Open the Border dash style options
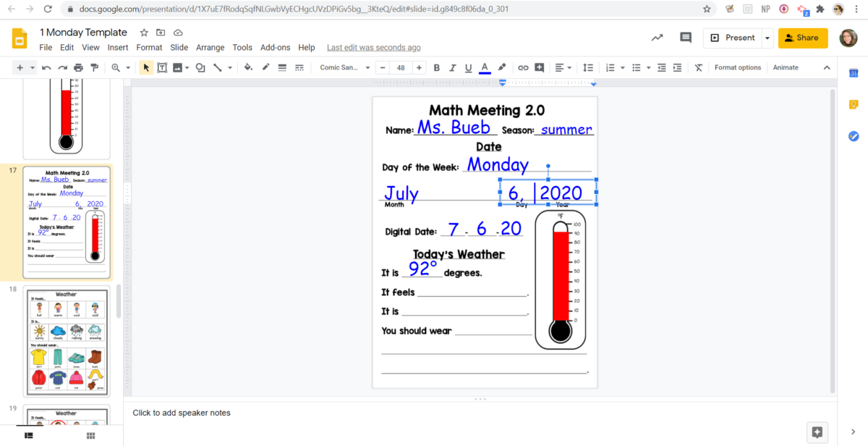Screen dimensions: 868x446 [299, 67]
